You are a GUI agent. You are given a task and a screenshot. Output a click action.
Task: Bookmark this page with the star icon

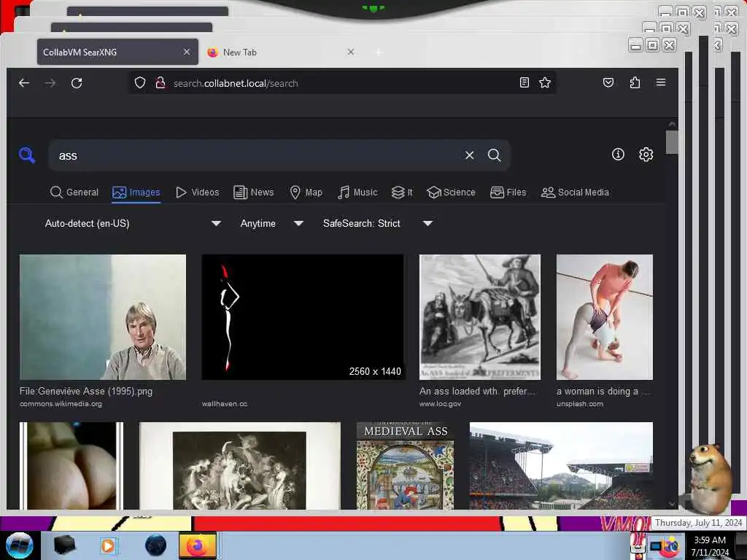544,82
